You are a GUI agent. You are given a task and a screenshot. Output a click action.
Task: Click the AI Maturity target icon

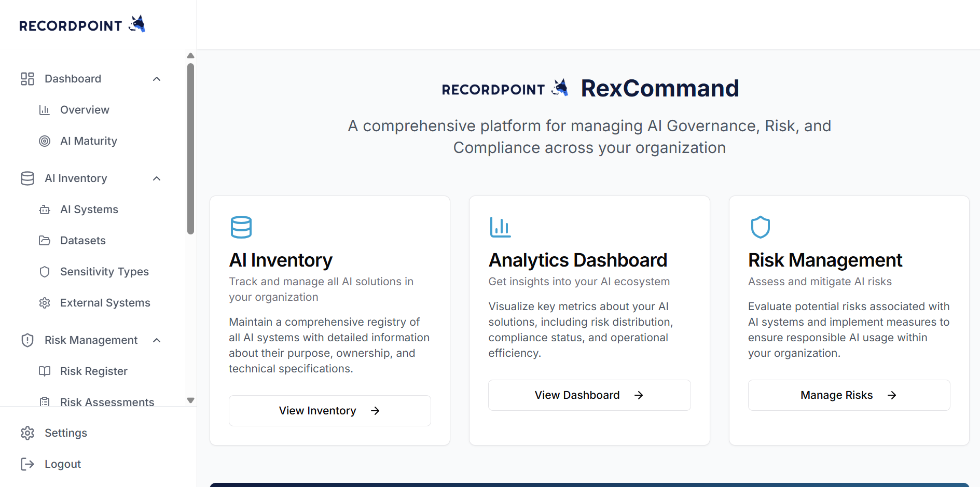point(45,141)
